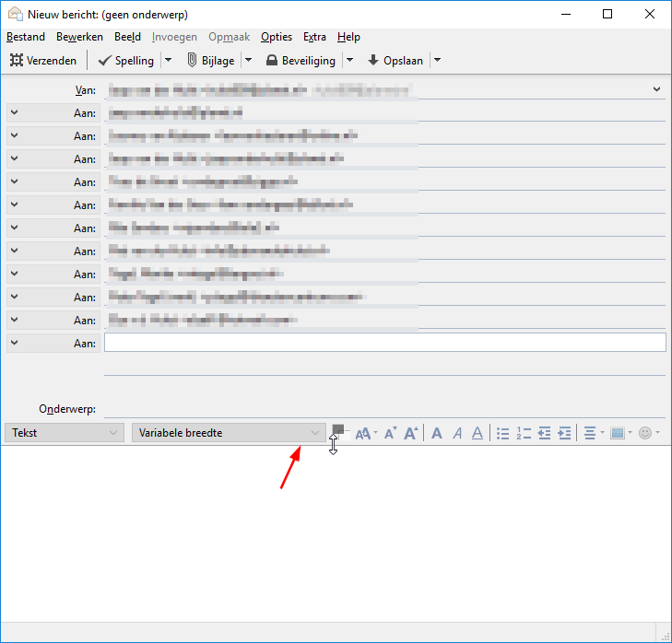Insert a bulleted list
The height and width of the screenshot is (643, 672).
503,433
